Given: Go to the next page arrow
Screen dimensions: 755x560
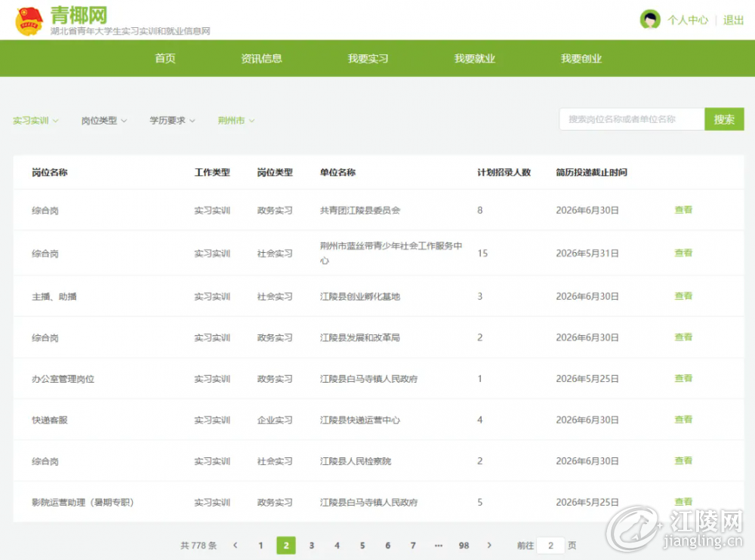Looking at the screenshot, I should click(x=489, y=545).
